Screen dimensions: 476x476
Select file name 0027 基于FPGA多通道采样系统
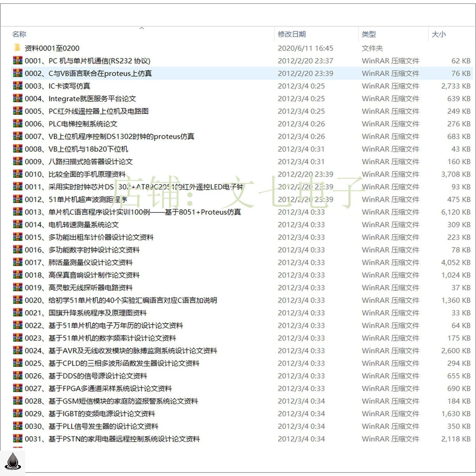98,388
